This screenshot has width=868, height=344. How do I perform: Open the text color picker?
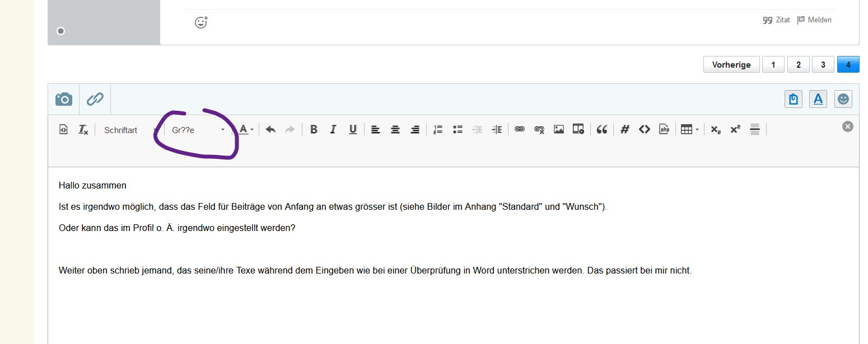(246, 129)
